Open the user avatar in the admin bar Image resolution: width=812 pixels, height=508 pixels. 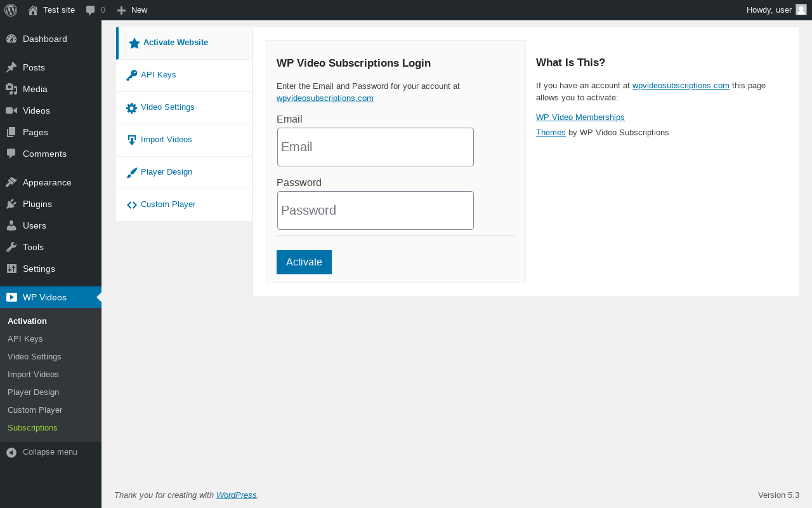pos(801,10)
